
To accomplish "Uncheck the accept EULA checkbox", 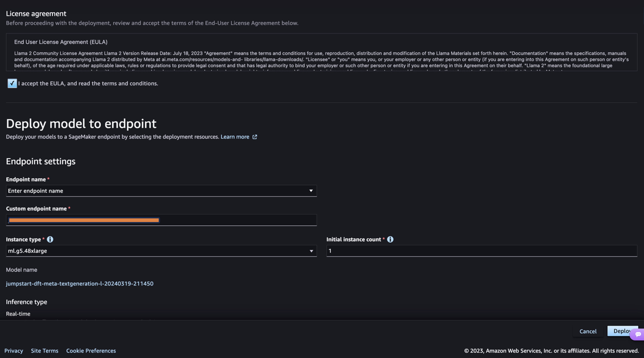I will (x=12, y=83).
